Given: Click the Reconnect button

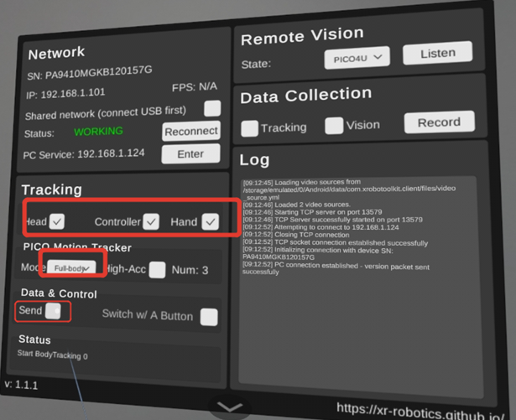Looking at the screenshot, I should 191,132.
